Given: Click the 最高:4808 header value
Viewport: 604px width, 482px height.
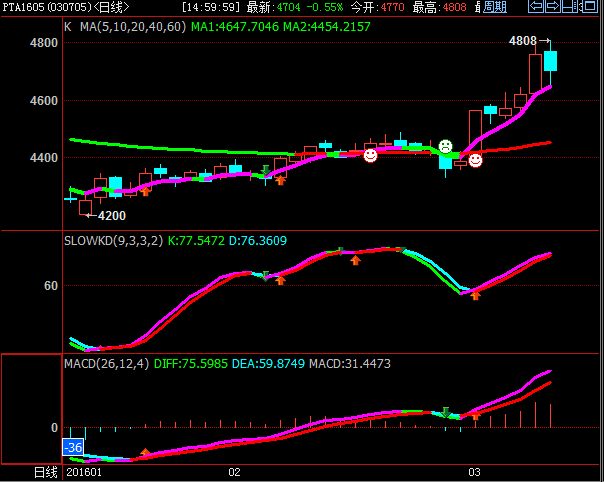Looking at the screenshot, I should pos(440,7).
